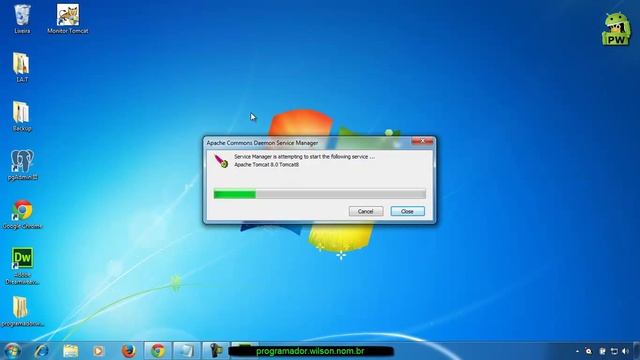This screenshot has width=640, height=360.
Task: Switch to Tomcat monitor taskbar item
Action: click(216, 351)
